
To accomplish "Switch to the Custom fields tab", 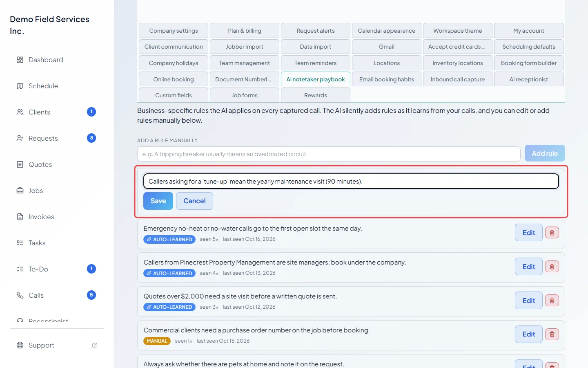I will point(174,95).
